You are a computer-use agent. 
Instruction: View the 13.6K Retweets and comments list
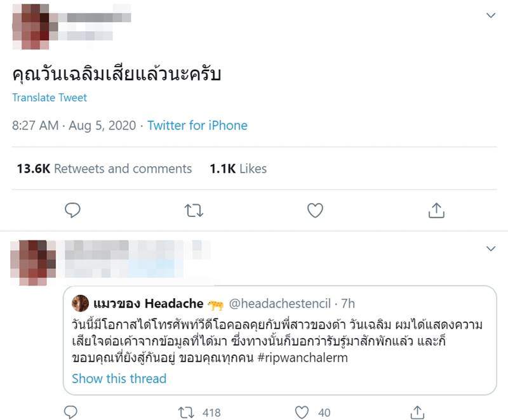104,169
